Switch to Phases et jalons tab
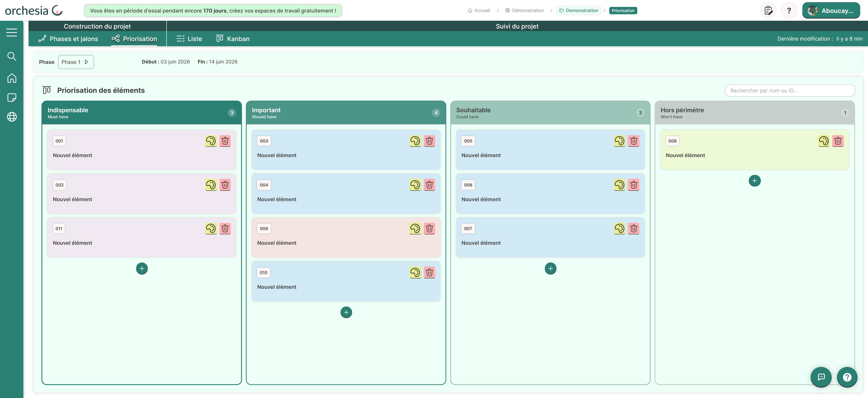868x398 pixels. (68, 39)
